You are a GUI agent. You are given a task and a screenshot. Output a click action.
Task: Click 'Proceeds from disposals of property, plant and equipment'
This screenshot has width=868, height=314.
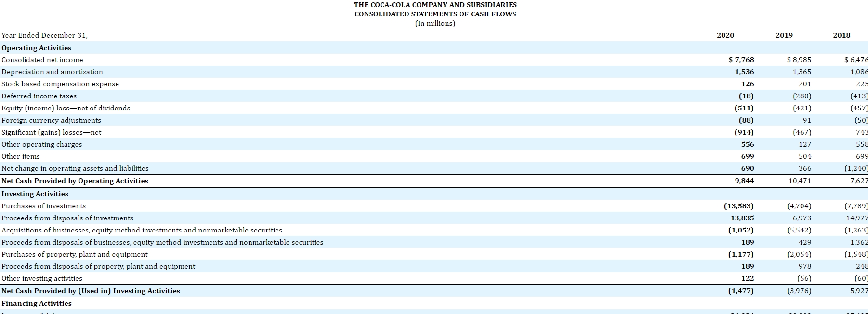tap(98, 266)
